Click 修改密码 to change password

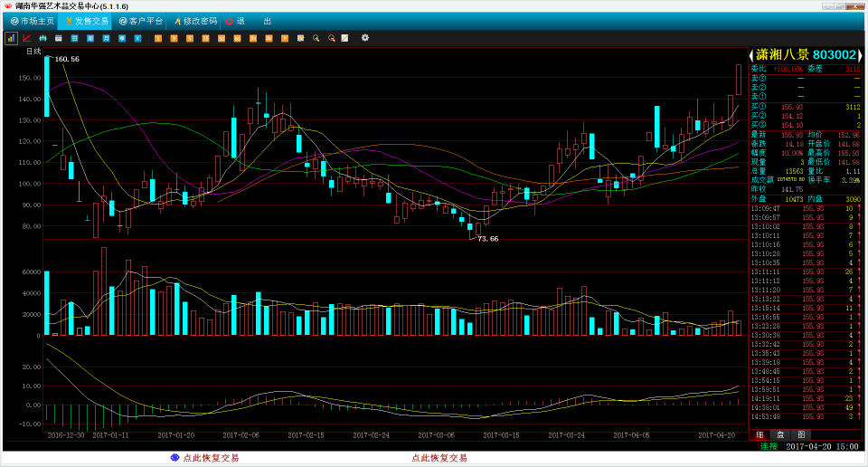195,21
